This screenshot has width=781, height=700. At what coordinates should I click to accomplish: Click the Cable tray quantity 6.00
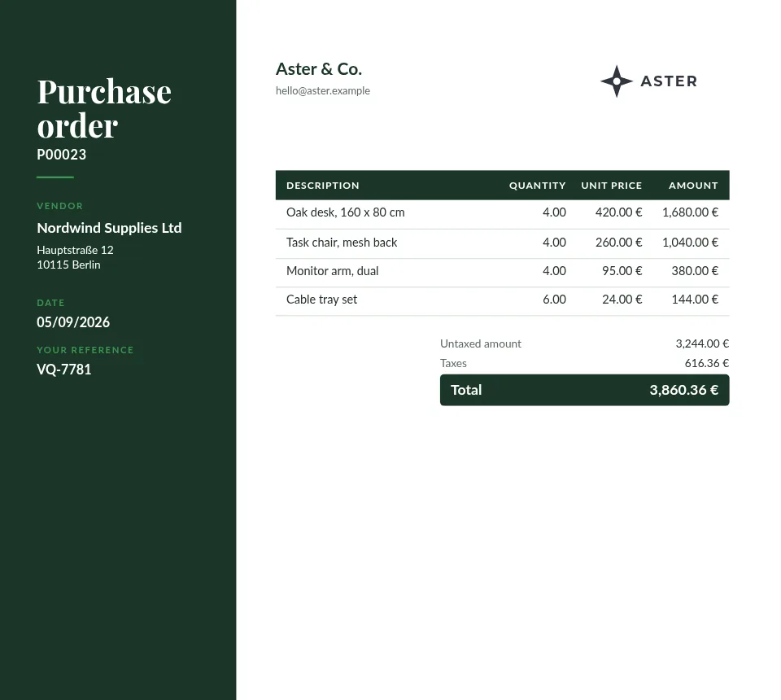click(554, 300)
